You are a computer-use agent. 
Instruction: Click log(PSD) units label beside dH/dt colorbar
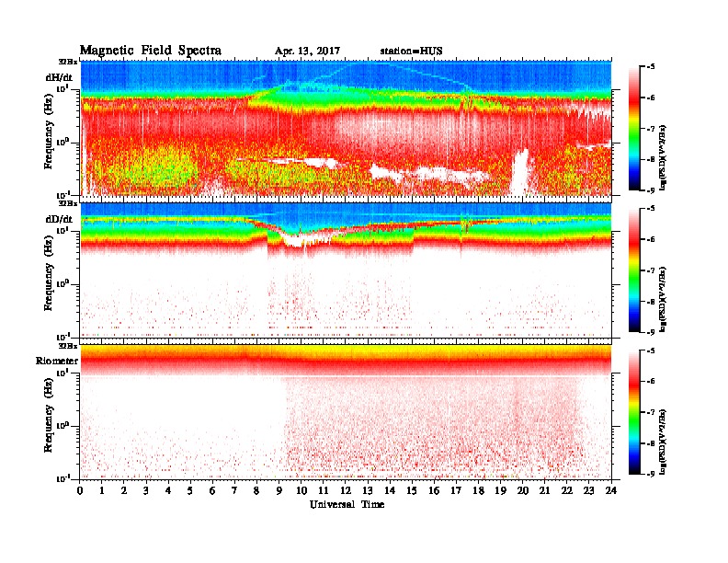point(664,157)
